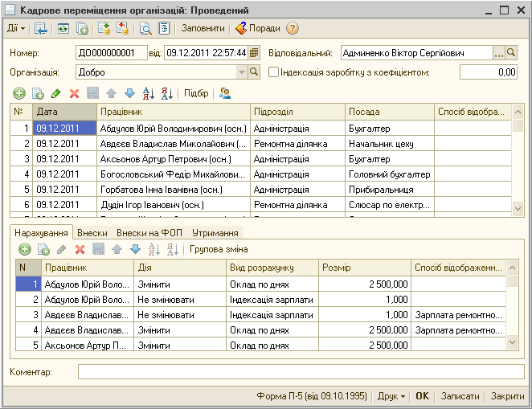Click the Записати button
Image resolution: width=532 pixels, height=409 pixels.
460,396
